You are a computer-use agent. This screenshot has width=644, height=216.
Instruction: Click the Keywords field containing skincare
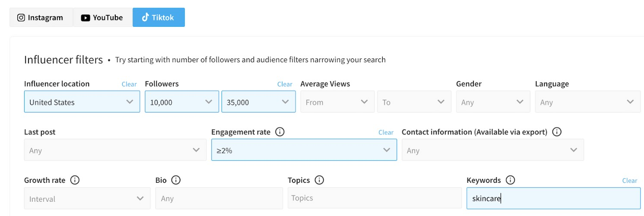553,198
